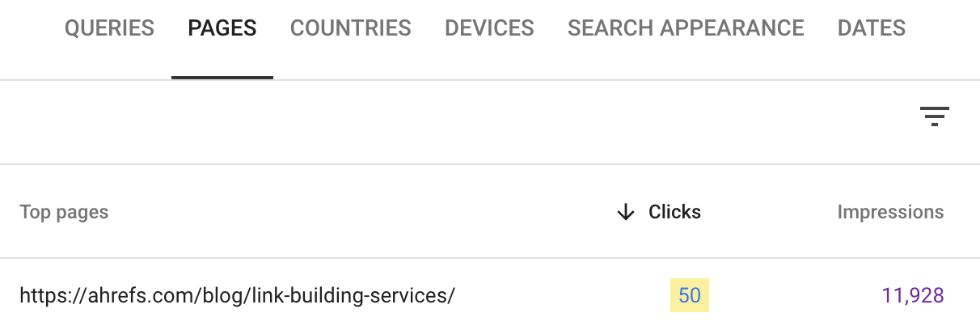Open the filter rows icon

click(x=934, y=117)
